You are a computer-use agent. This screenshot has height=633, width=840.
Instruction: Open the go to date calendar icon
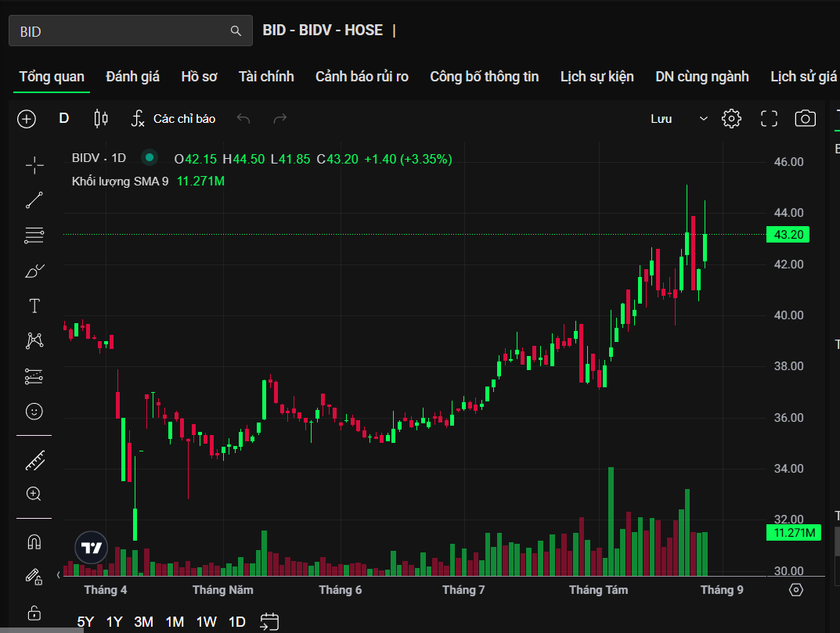(x=269, y=622)
